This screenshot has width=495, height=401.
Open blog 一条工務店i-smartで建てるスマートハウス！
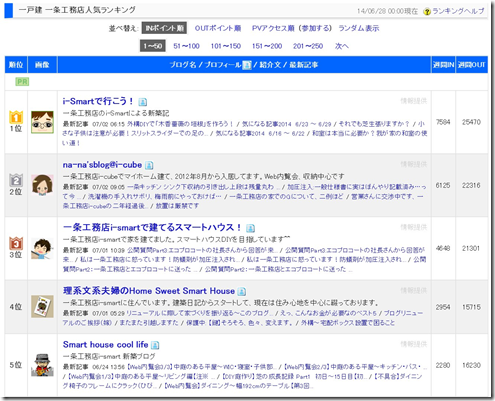(152, 227)
